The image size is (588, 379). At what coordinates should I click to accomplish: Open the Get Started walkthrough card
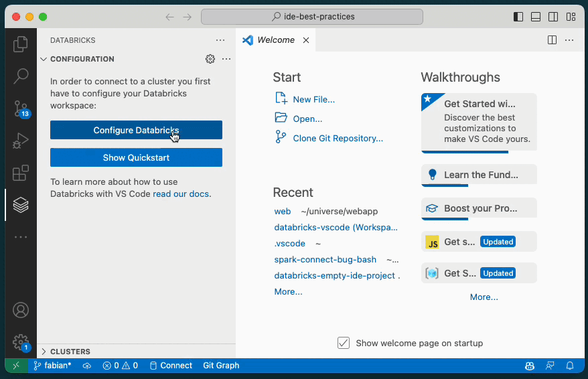tap(479, 123)
